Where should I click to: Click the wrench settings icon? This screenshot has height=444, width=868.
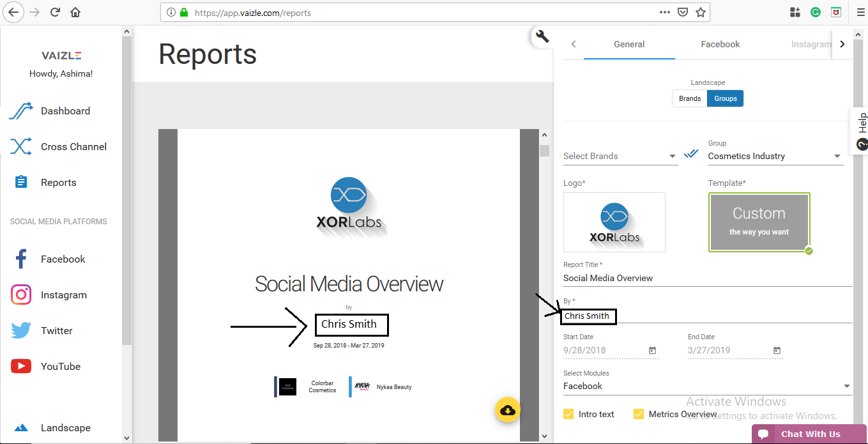pyautogui.click(x=542, y=36)
